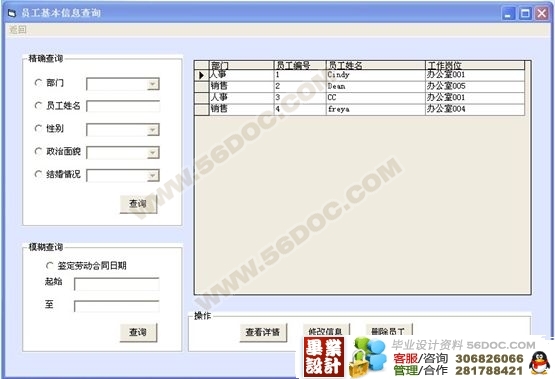The image size is (555, 379).
Task: Open the 结婚情况 dropdown list
Action: click(153, 176)
